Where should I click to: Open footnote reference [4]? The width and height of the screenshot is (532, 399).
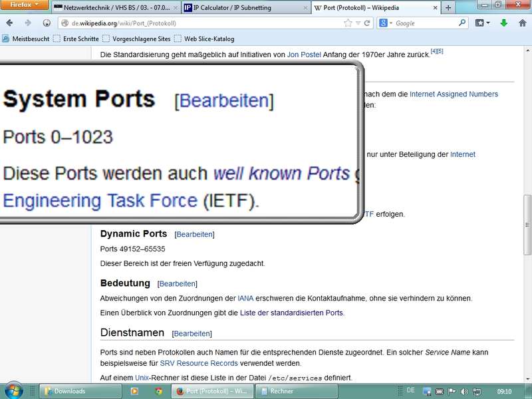tap(434, 51)
